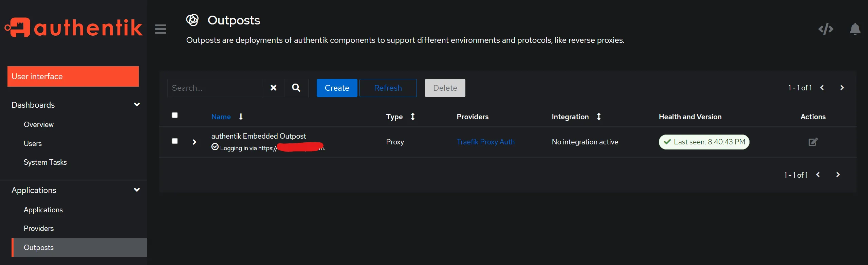868x265 pixels.
Task: Toggle the select-all checkbox in header
Action: click(175, 116)
